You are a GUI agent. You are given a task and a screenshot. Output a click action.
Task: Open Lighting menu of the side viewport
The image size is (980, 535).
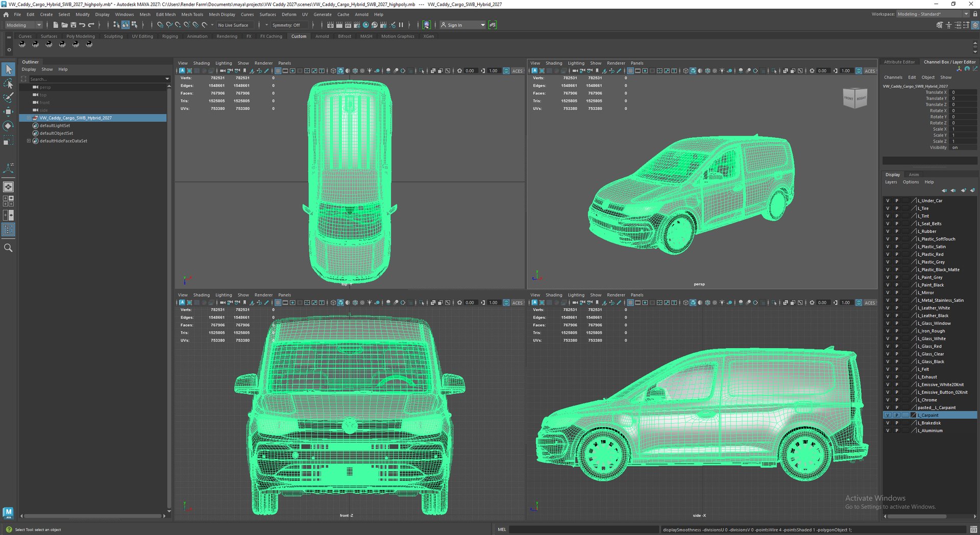click(x=576, y=295)
